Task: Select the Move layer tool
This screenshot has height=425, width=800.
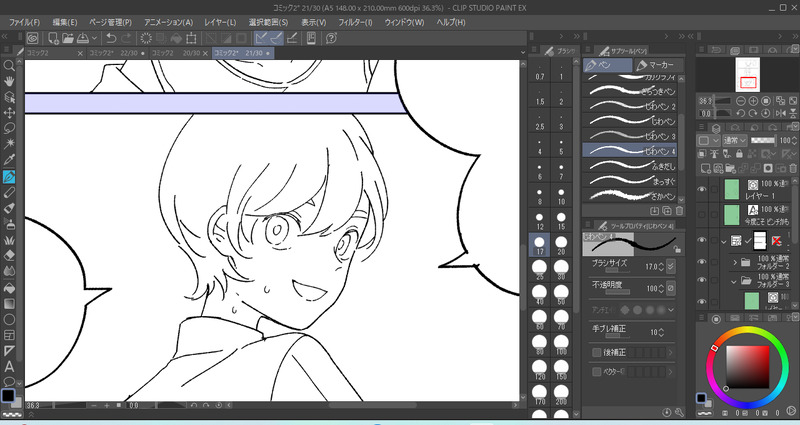Action: (9, 113)
